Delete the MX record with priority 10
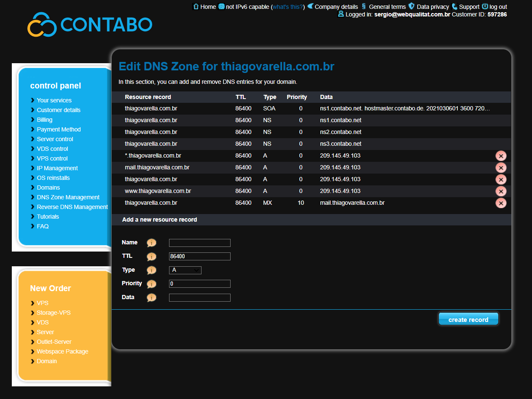The height and width of the screenshot is (399, 532). click(x=500, y=203)
